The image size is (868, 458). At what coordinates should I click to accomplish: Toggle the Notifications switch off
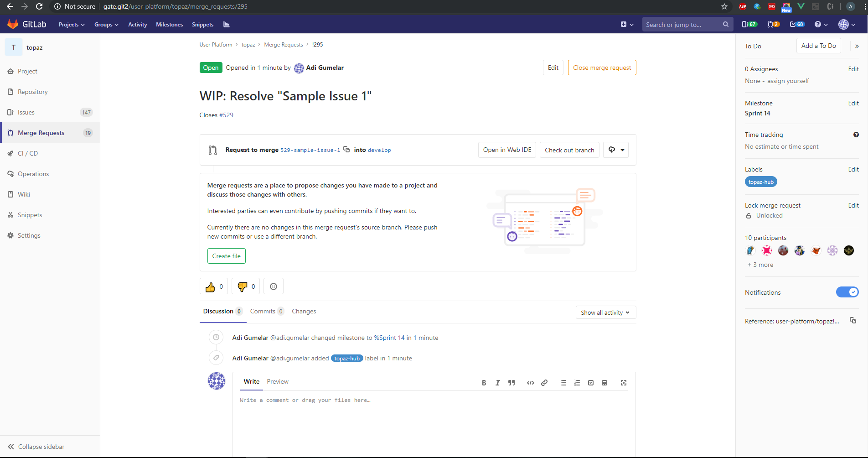847,292
